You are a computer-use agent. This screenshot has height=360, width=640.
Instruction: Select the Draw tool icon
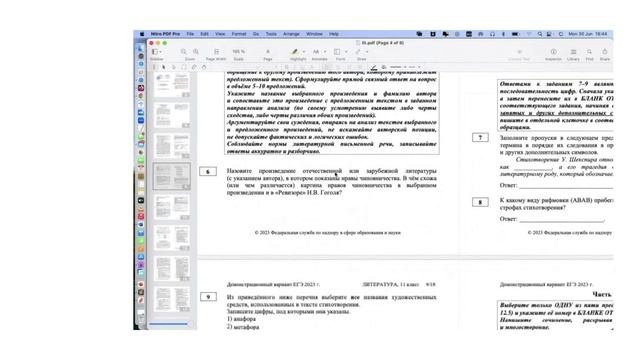358,52
